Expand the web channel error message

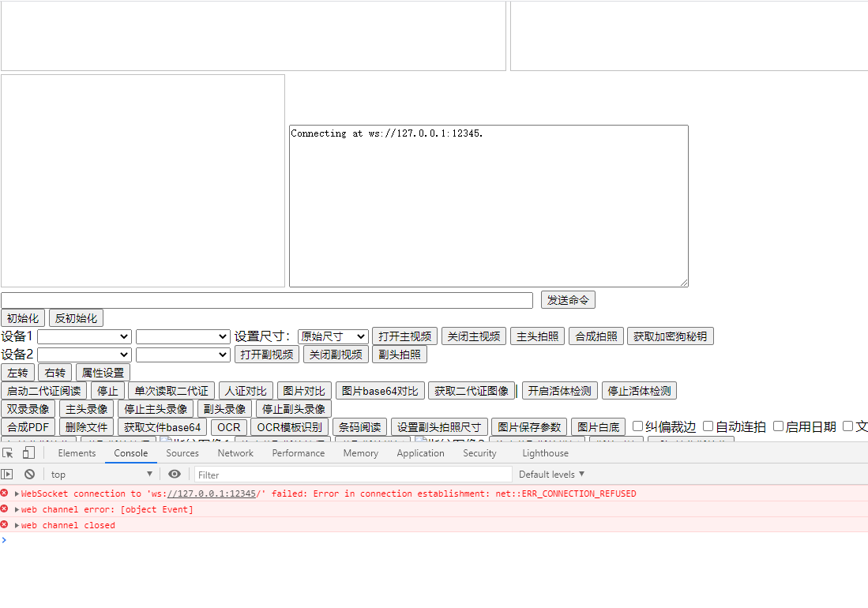pyautogui.click(x=17, y=509)
